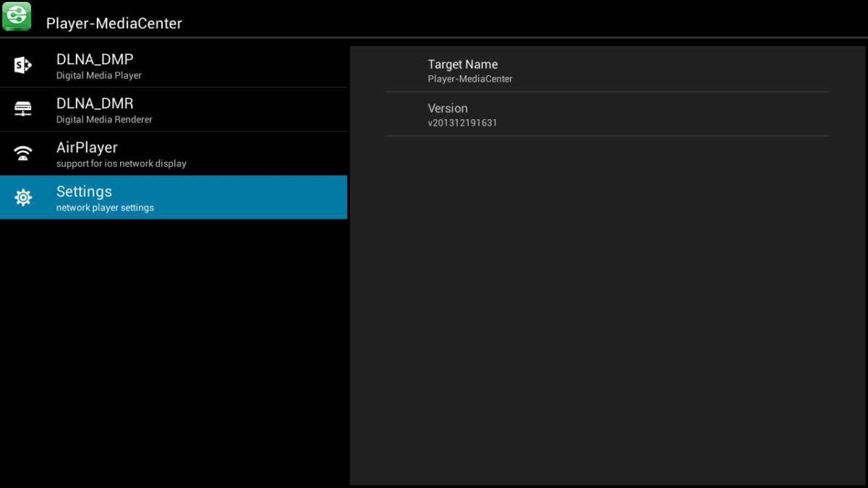Screen dimensions: 868x488
Task: Open the Settings menu entry
Action: coord(174,197)
